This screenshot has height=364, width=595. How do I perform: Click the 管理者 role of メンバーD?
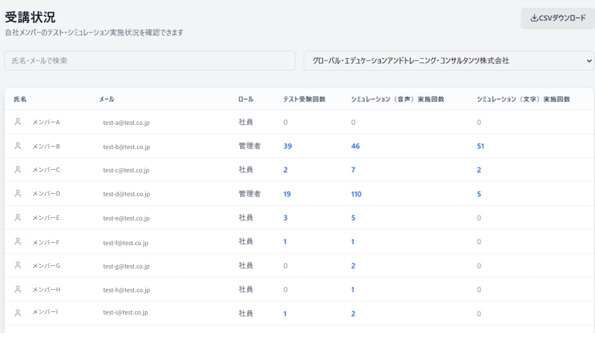(249, 194)
